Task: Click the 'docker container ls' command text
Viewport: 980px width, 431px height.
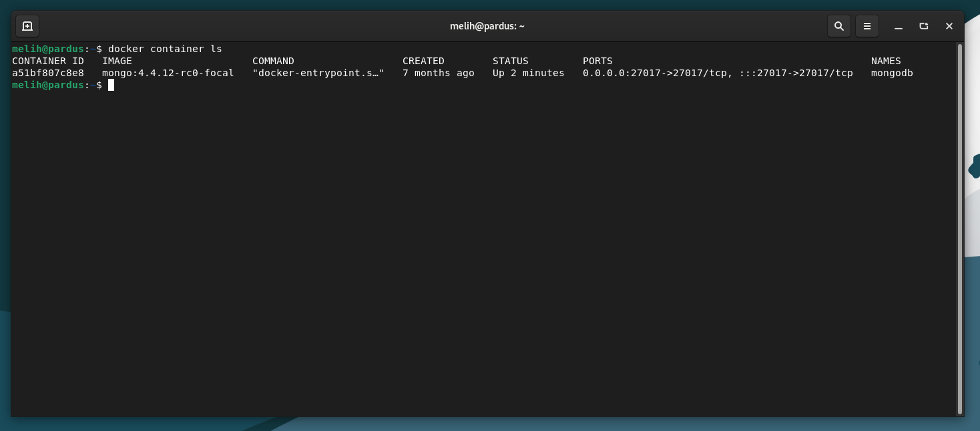Action: point(165,49)
